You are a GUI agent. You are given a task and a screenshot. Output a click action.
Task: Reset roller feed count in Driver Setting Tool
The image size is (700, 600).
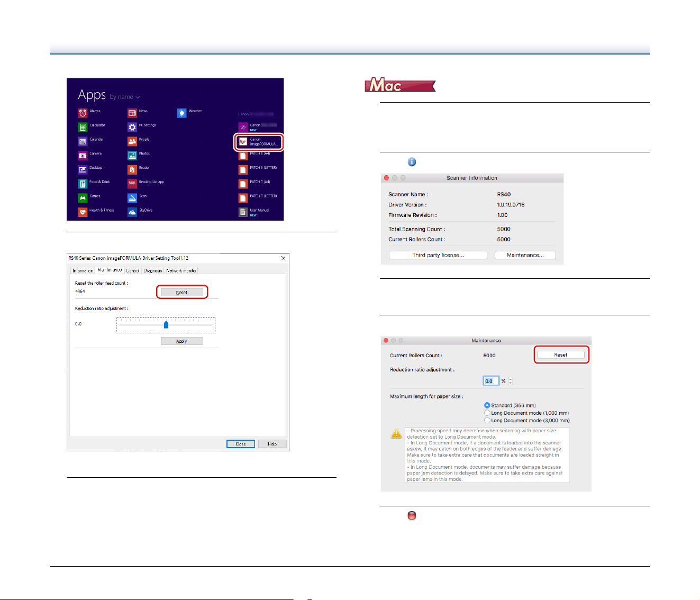pyautogui.click(x=182, y=292)
